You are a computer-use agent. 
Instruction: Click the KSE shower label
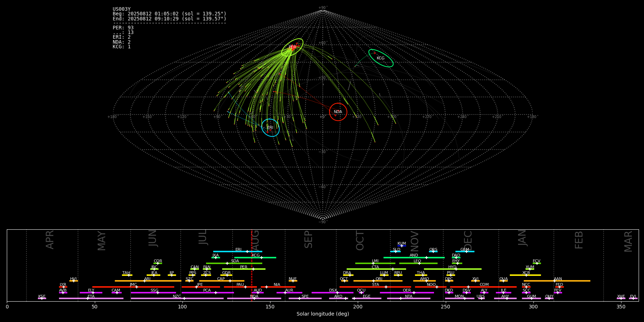42,297
